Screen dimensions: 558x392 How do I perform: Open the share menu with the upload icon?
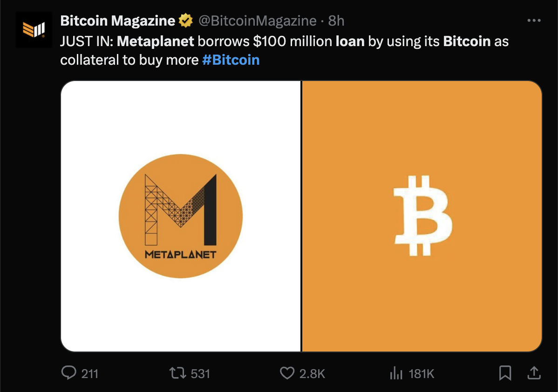coord(534,372)
